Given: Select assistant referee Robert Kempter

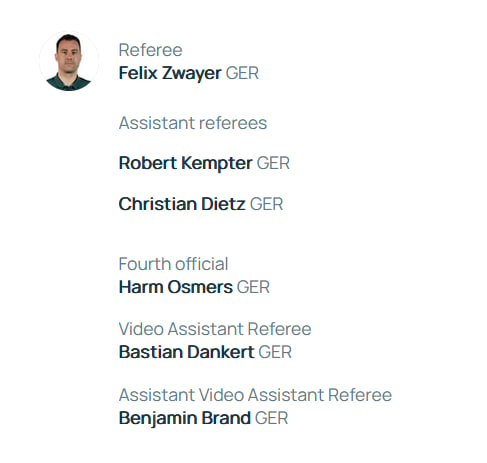Looking at the screenshot, I should [185, 163].
